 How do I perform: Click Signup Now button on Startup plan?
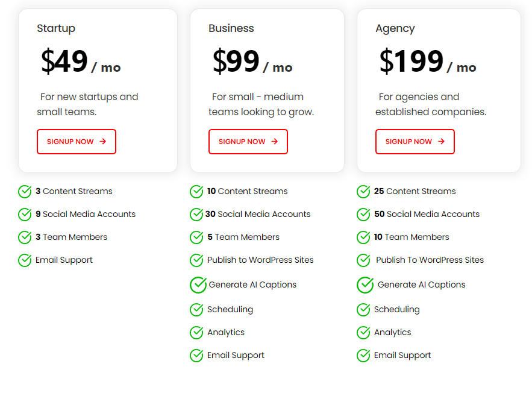77,142
